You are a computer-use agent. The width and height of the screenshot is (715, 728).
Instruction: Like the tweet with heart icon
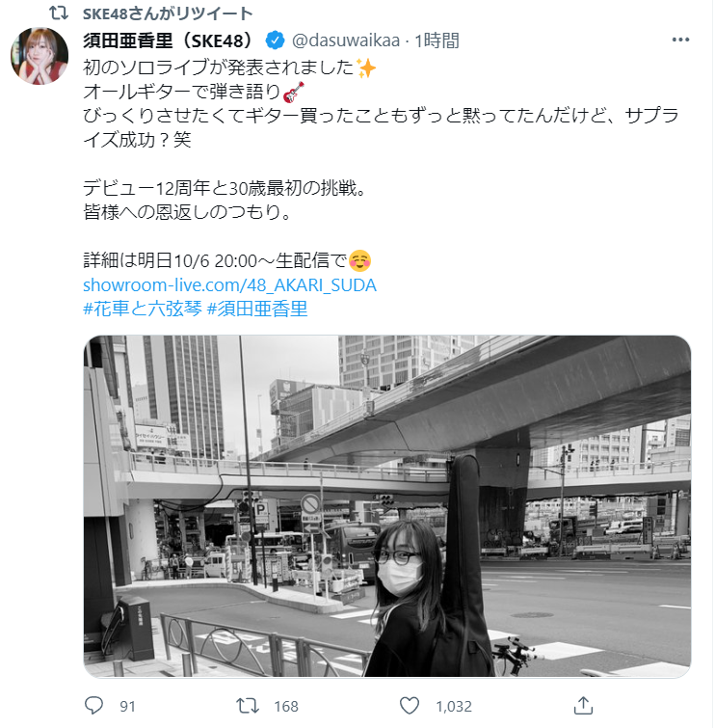[x=410, y=706]
